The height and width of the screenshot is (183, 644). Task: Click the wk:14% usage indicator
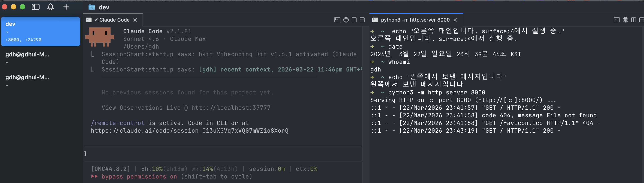[215, 169]
